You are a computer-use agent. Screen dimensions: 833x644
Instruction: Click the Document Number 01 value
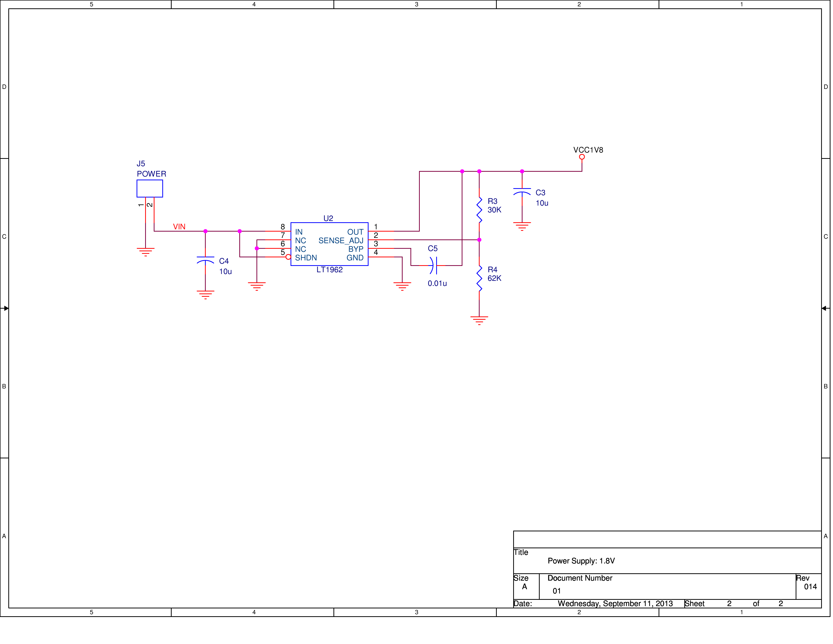(557, 591)
